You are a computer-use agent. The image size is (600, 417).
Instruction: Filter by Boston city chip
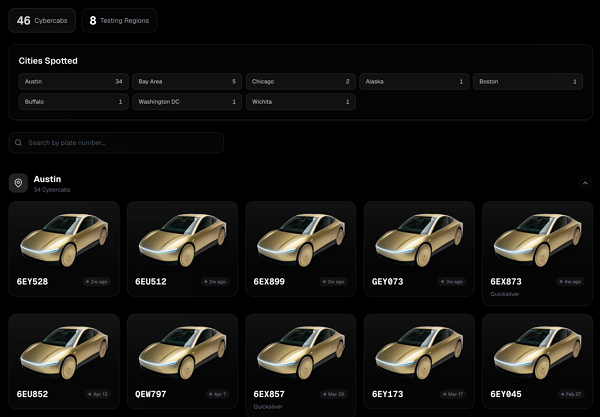click(x=528, y=81)
